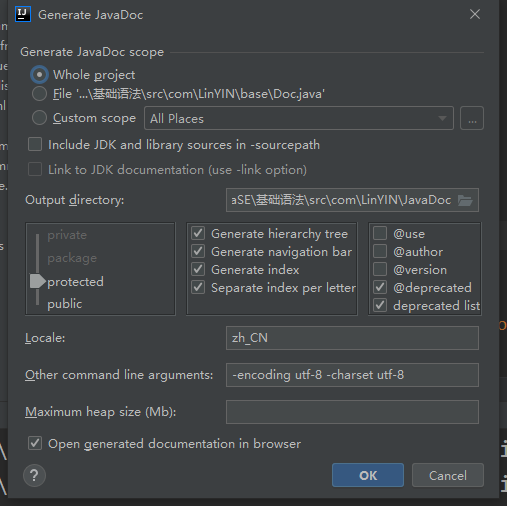Click the Cancel button
Screen dimensions: 507x506
(448, 475)
